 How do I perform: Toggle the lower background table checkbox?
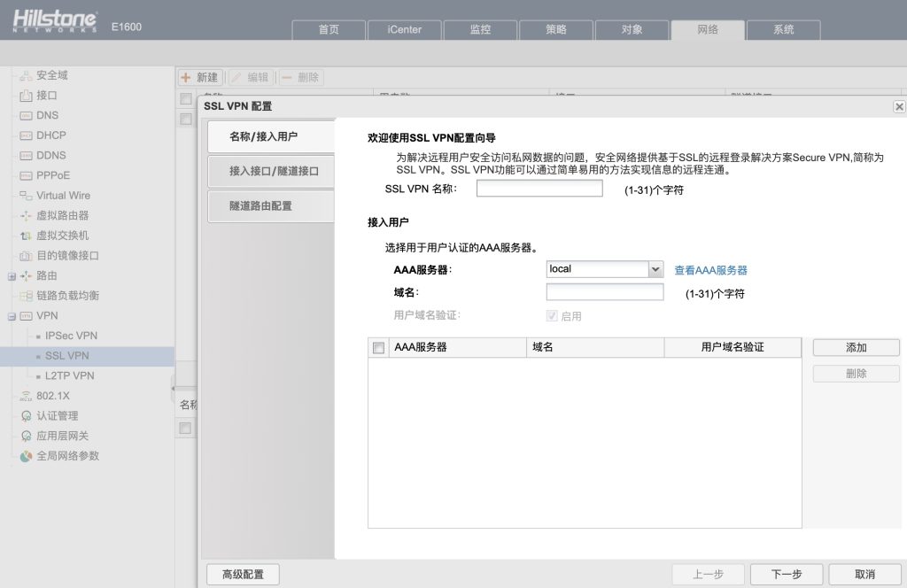coord(185,428)
